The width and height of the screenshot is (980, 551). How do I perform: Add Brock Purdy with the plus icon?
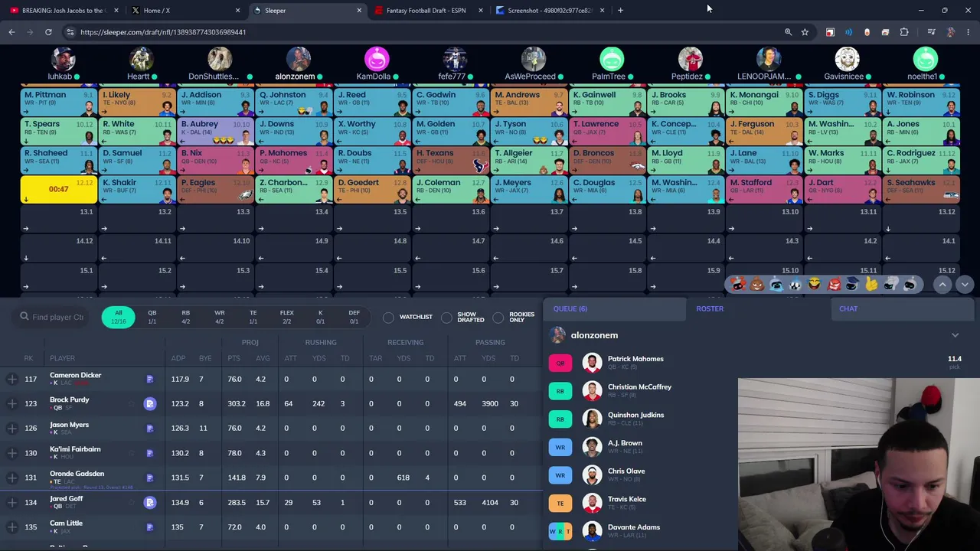[x=12, y=403]
